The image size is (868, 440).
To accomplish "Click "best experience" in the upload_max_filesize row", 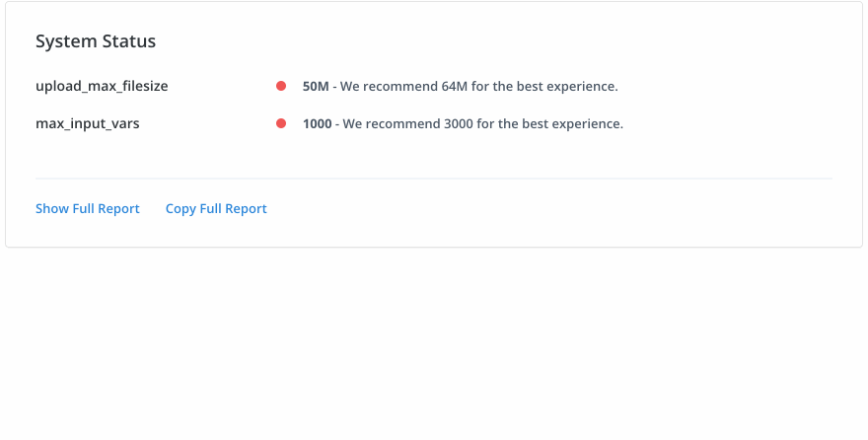I will point(569,87).
